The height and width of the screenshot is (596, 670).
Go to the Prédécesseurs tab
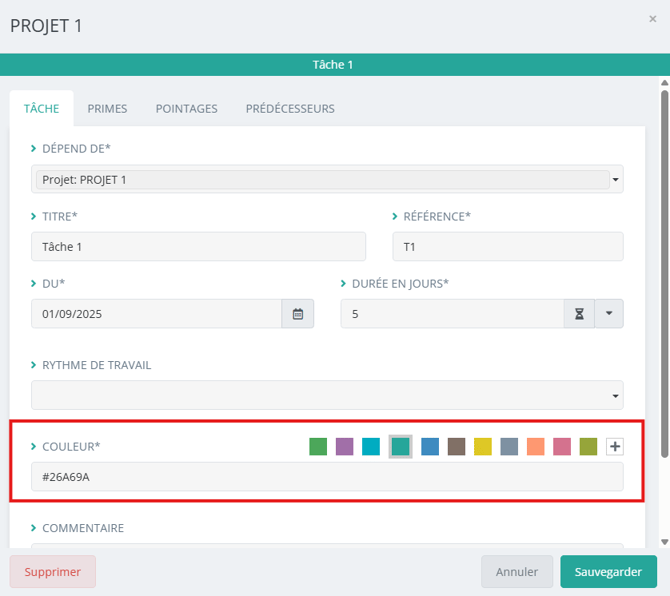click(x=290, y=108)
